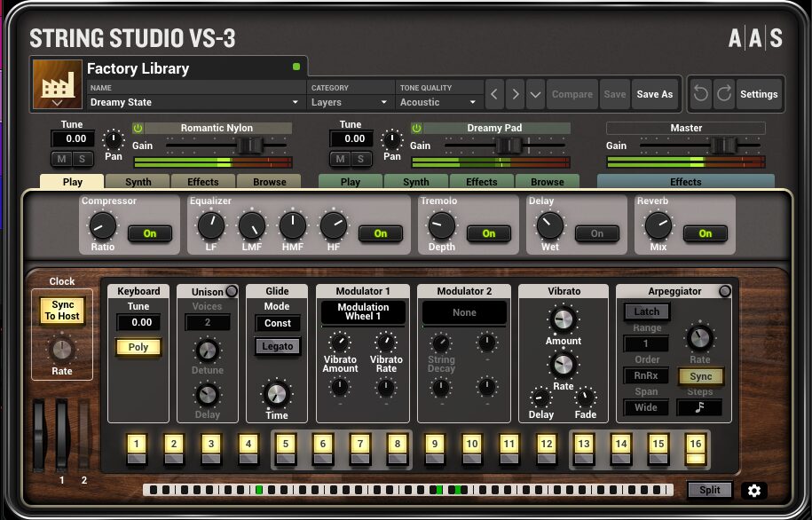The width and height of the screenshot is (812, 520).
Task: Select the arpeggiator steps note icon
Action: point(699,408)
